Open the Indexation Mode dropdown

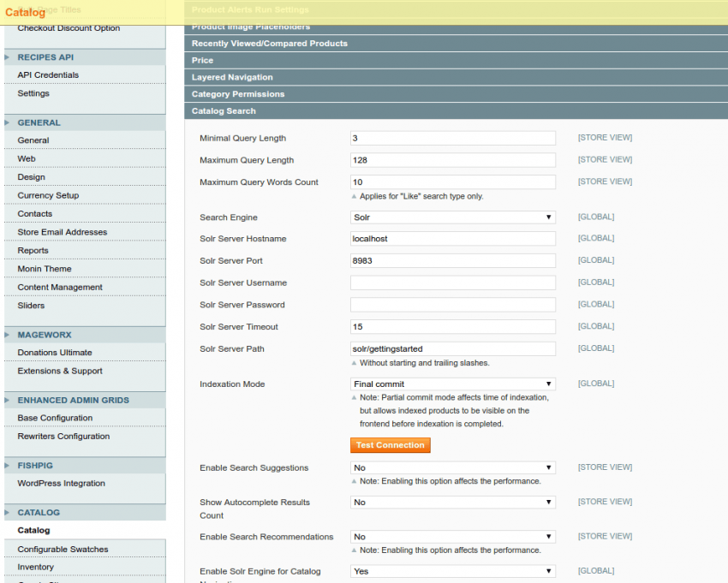click(x=453, y=384)
